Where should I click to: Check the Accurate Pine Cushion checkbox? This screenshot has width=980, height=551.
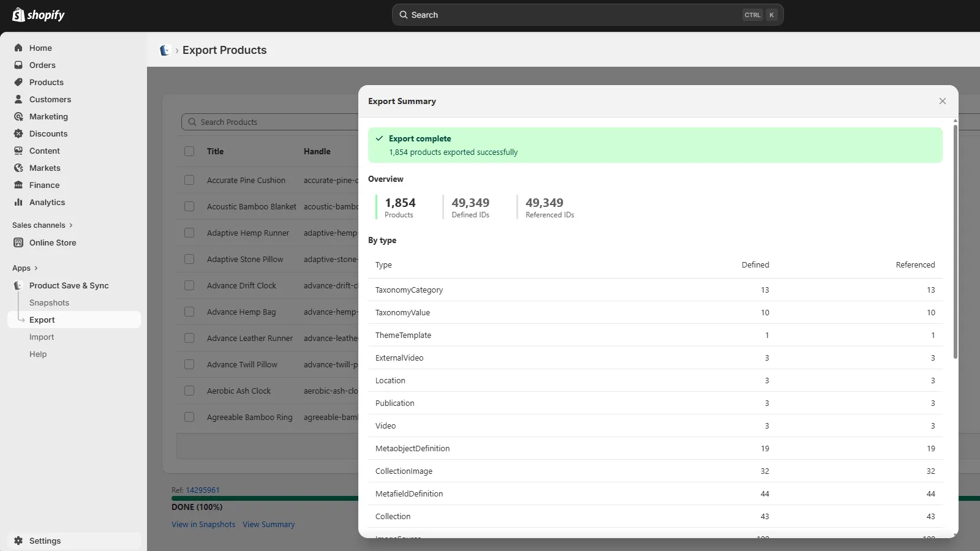[x=189, y=180]
